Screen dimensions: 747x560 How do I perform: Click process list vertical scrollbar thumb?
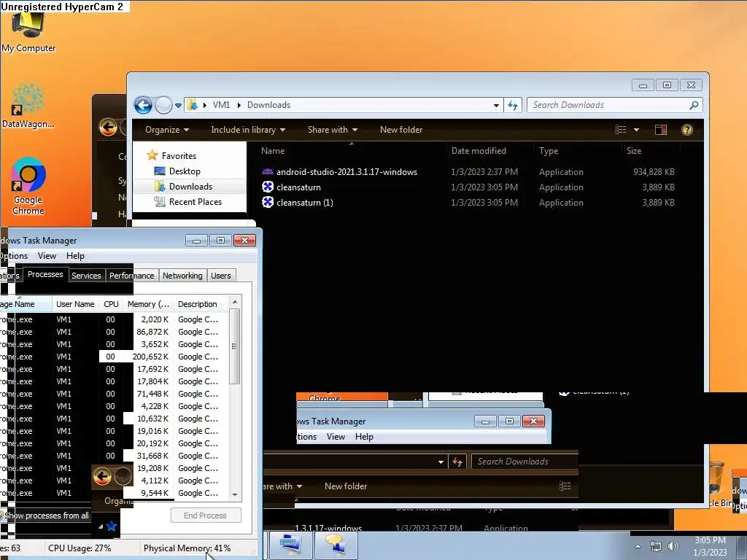tap(234, 346)
